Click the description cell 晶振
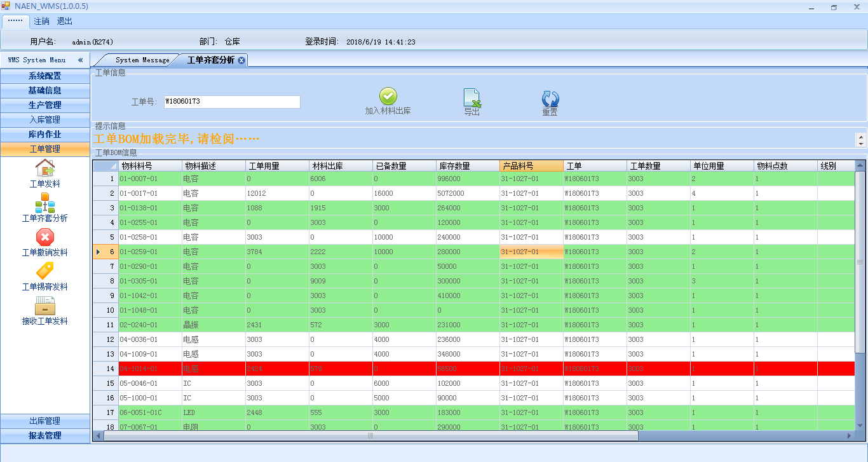 (214, 325)
